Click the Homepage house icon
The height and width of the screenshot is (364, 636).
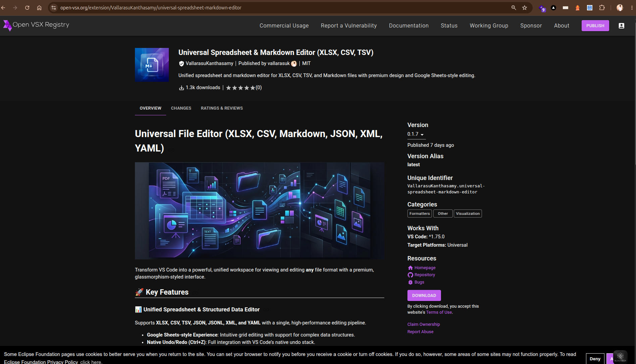pos(410,268)
